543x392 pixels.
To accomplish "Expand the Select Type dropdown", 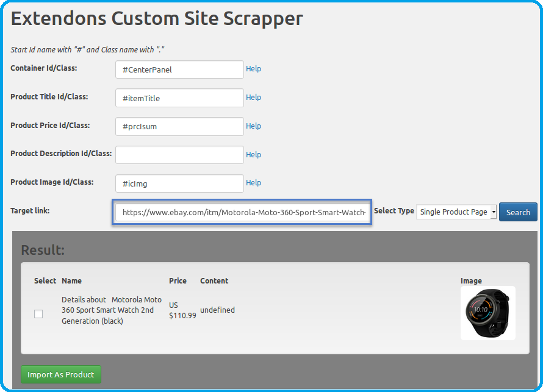I will (456, 212).
